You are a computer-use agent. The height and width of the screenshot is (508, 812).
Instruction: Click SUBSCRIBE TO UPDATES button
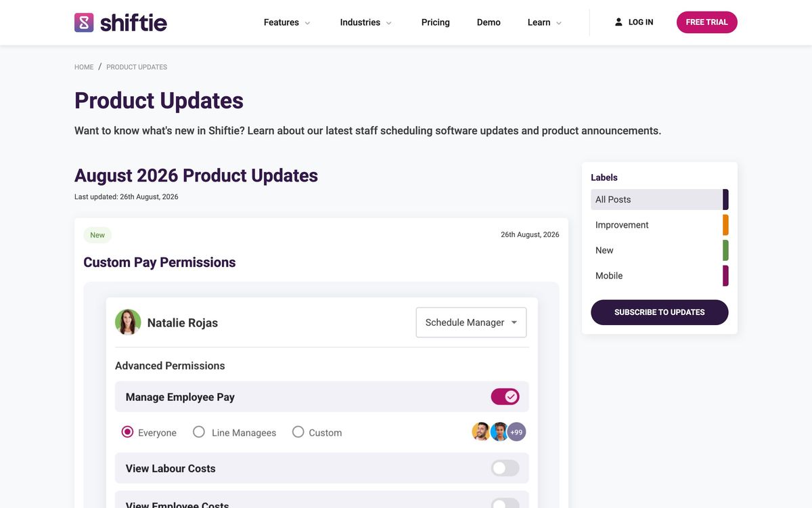point(660,312)
